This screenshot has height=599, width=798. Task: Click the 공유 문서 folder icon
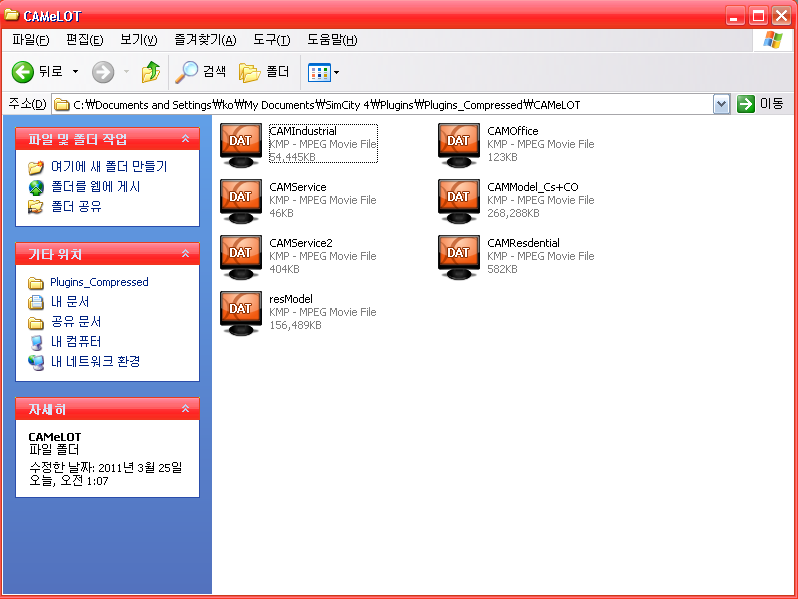pos(36,323)
